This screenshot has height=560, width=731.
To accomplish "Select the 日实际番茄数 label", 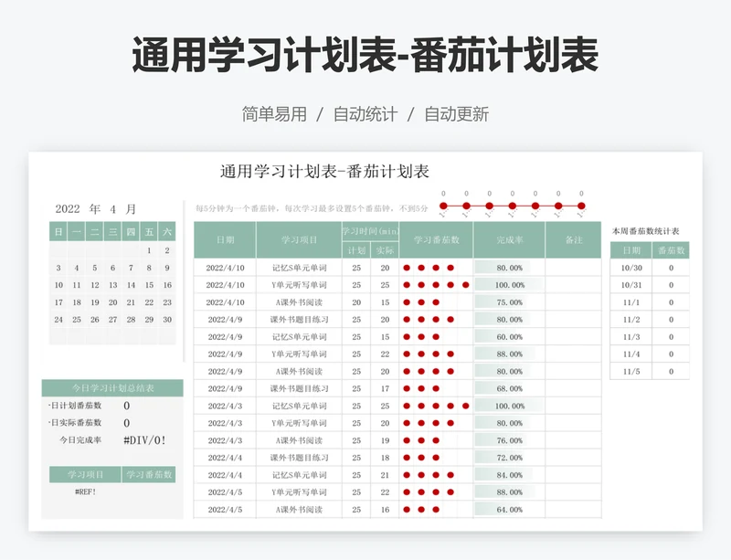I will (75, 422).
